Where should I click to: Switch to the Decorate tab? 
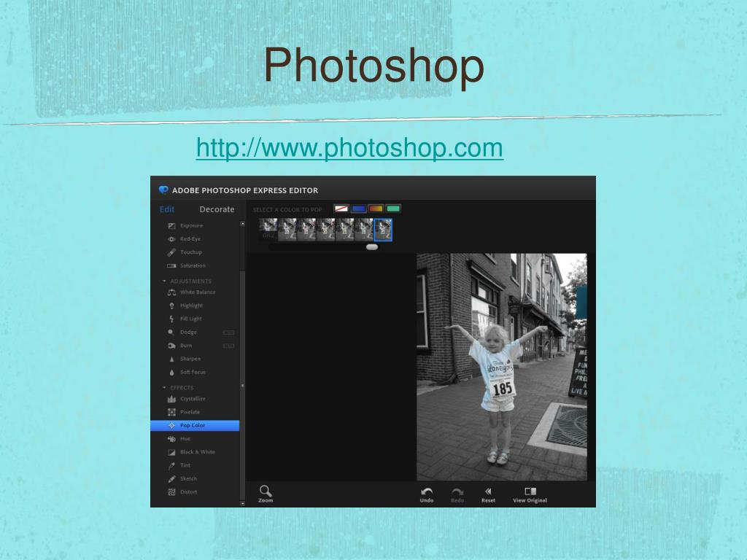click(217, 209)
